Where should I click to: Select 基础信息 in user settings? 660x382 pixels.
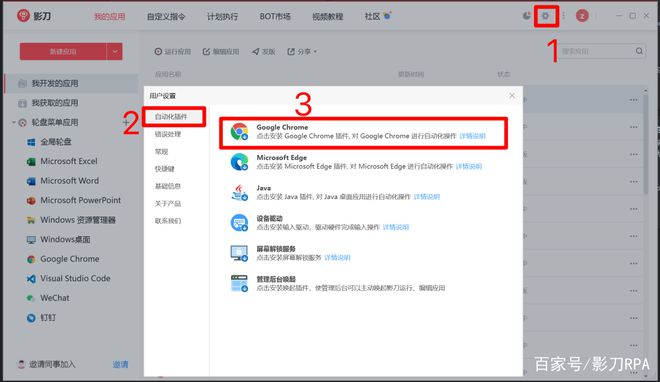coord(168,186)
